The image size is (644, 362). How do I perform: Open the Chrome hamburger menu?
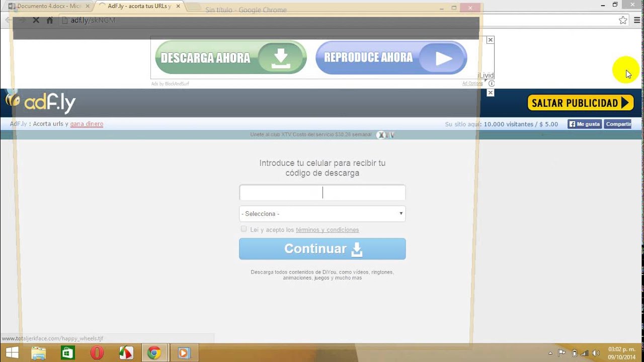pyautogui.click(x=637, y=20)
